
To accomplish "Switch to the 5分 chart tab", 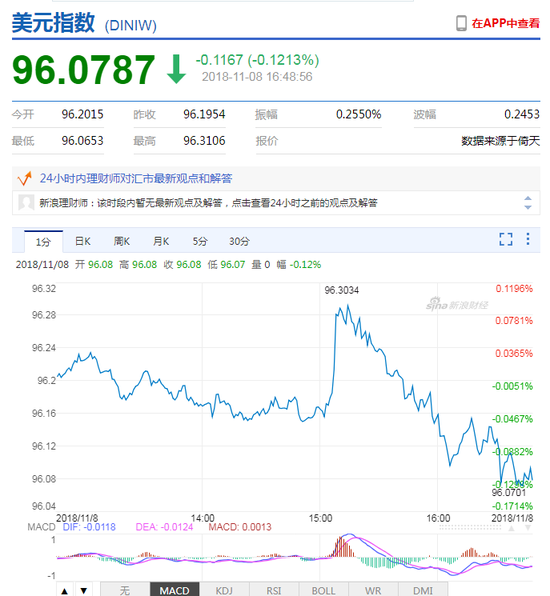I will tap(200, 241).
